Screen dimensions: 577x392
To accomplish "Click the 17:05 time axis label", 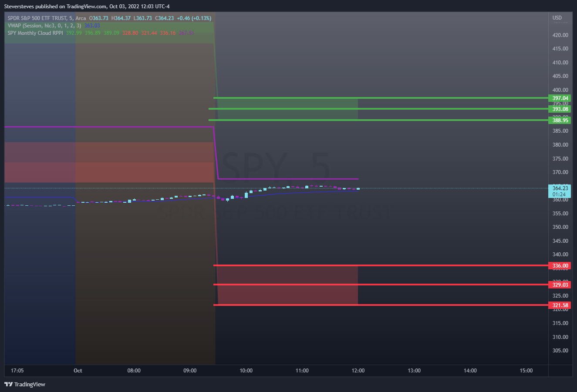I will click(x=17, y=371).
